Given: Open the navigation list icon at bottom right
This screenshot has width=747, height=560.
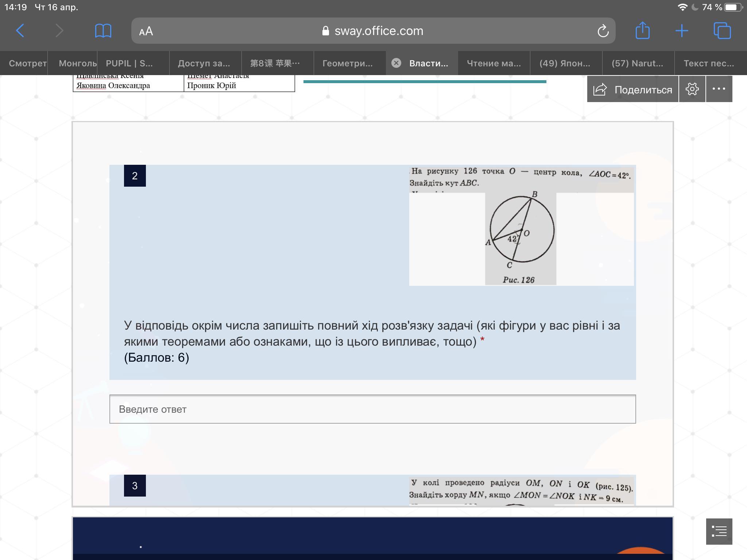Looking at the screenshot, I should [x=719, y=531].
